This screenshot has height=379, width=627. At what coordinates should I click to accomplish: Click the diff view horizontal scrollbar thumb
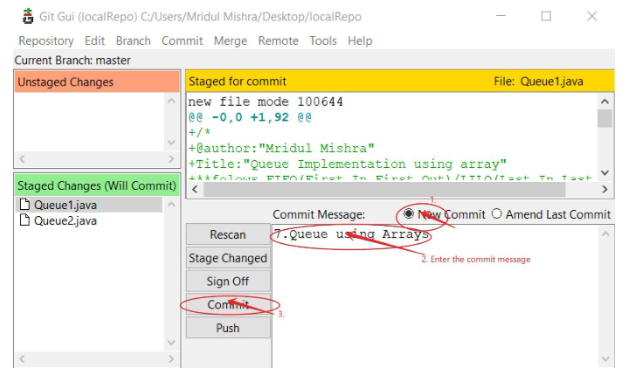coord(385,190)
